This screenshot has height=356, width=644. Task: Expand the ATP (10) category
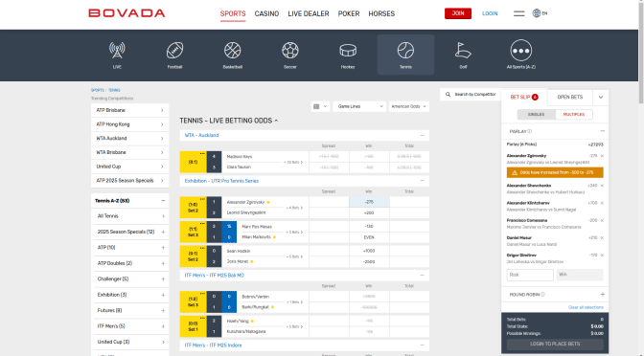163,248
